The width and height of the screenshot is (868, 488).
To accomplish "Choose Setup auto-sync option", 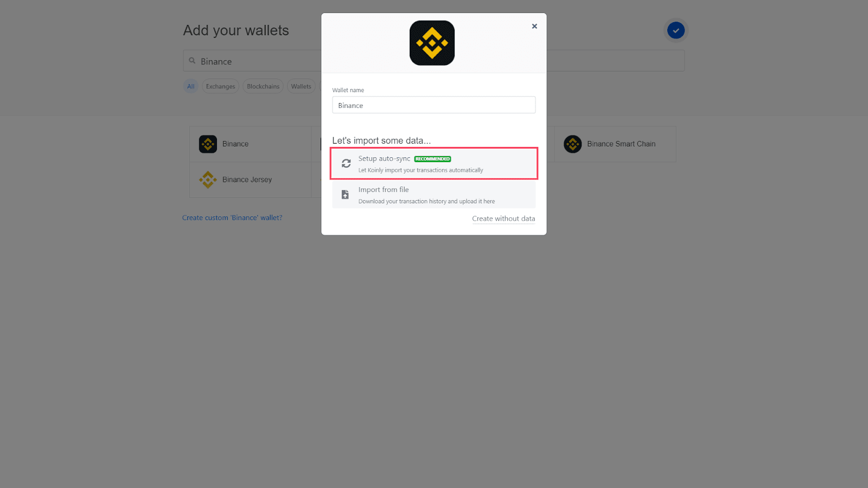I will coord(434,163).
